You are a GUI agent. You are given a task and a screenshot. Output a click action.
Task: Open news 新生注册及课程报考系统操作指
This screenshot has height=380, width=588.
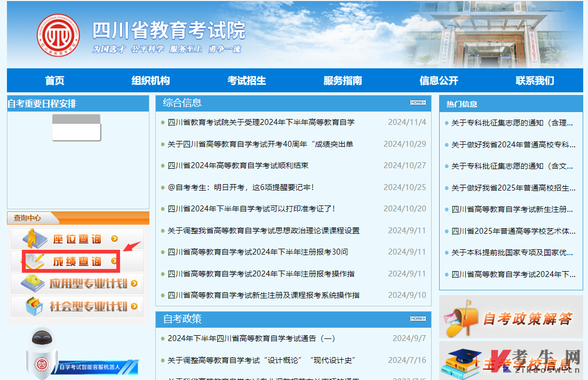(x=264, y=295)
